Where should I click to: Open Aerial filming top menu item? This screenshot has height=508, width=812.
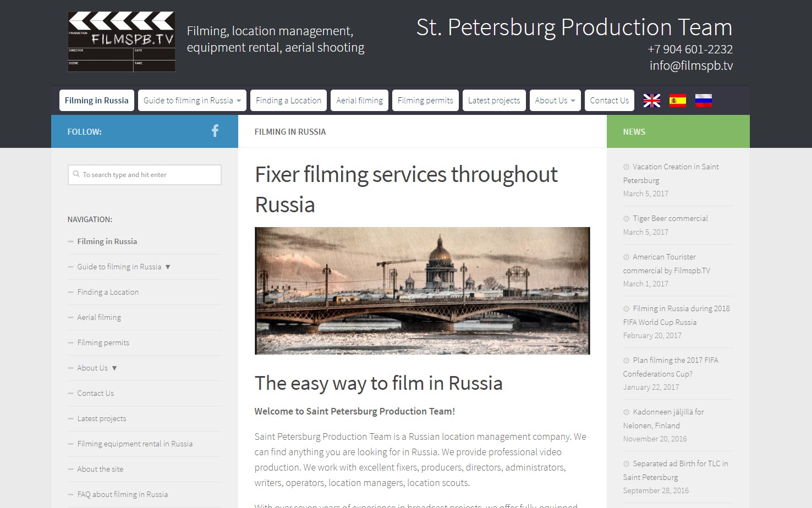[360, 101]
